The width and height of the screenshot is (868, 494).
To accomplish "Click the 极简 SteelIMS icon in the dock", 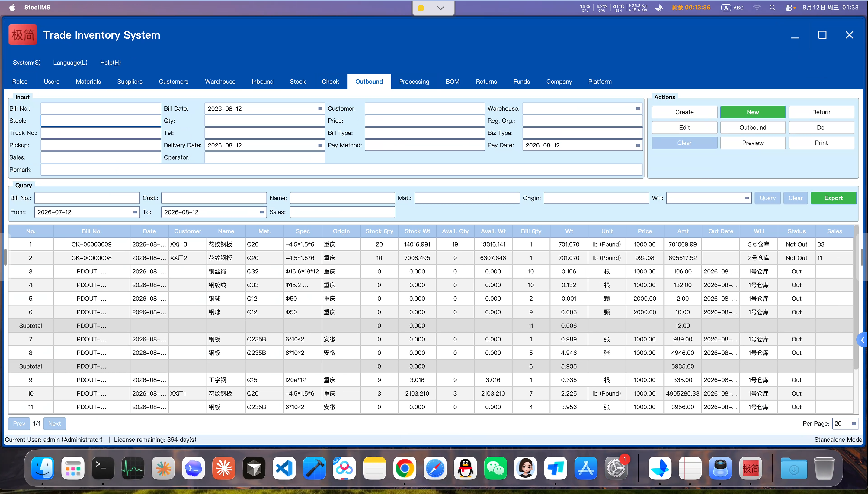I will point(750,469).
